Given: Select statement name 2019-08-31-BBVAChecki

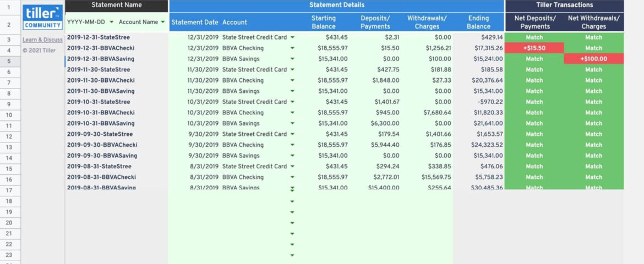Looking at the screenshot, I should click(x=101, y=177).
